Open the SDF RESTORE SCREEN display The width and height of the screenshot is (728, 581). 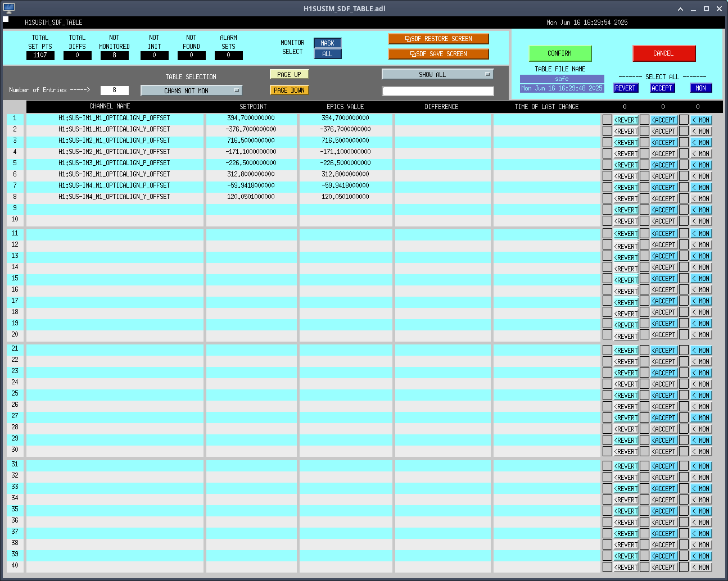[438, 39]
